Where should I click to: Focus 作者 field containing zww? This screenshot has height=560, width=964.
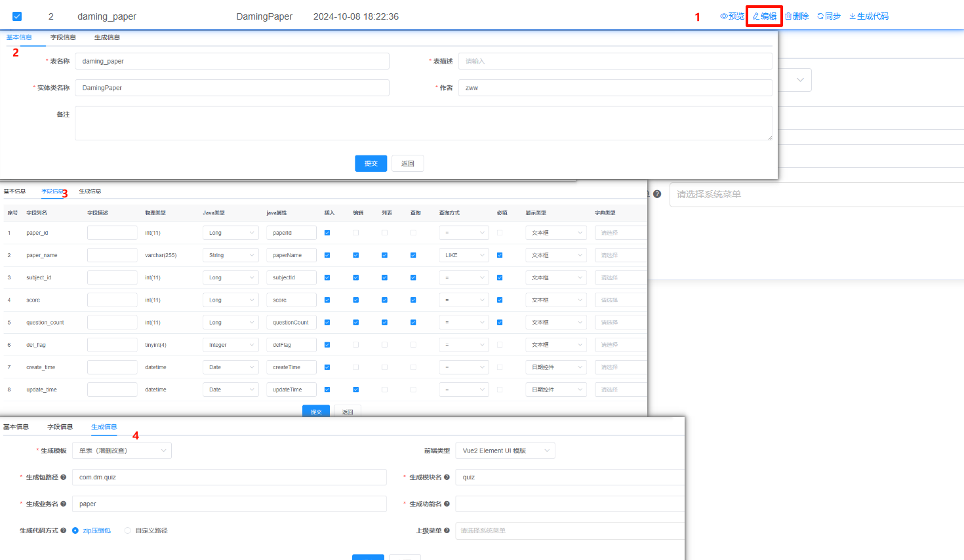point(615,88)
